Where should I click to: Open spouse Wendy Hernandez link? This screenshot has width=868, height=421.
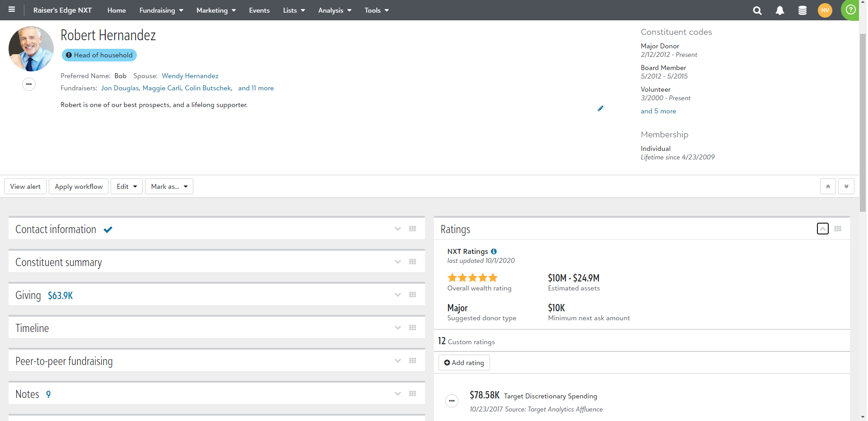190,76
